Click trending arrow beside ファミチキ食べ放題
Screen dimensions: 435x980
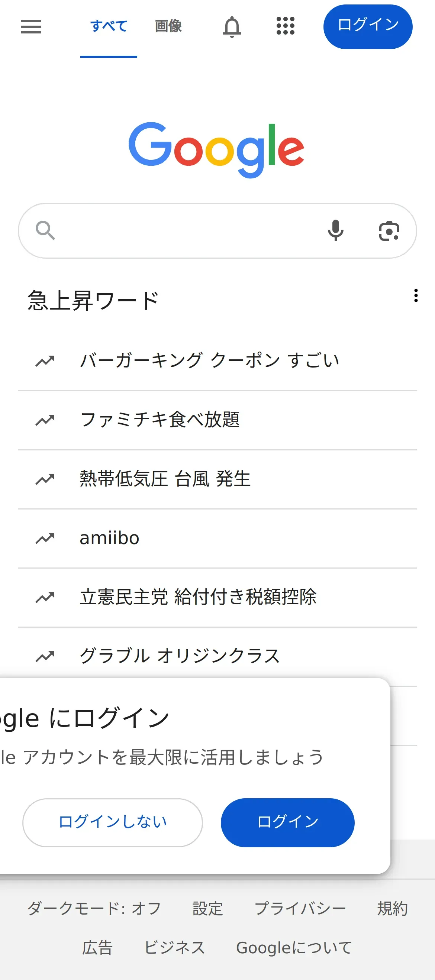click(45, 420)
